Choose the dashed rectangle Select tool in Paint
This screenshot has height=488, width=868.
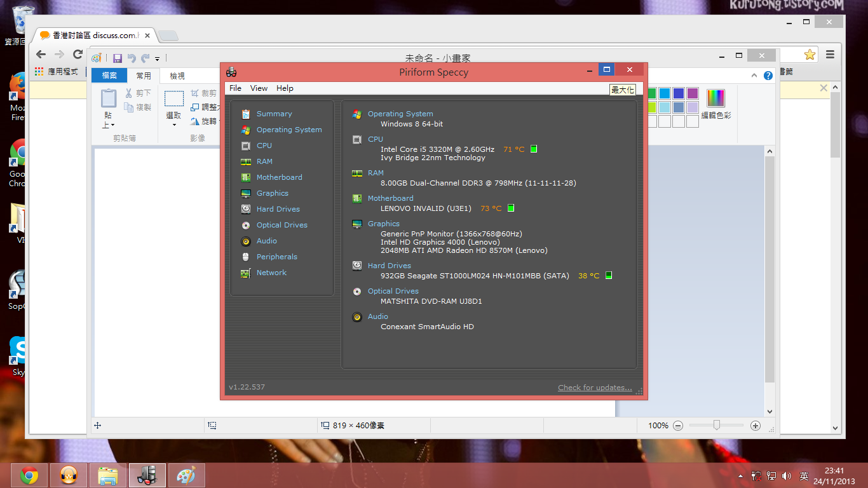(174, 98)
